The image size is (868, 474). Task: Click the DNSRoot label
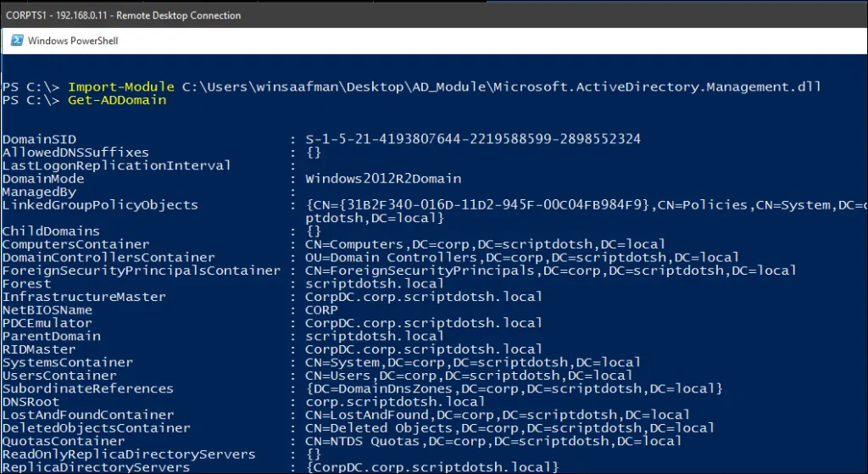tap(31, 402)
